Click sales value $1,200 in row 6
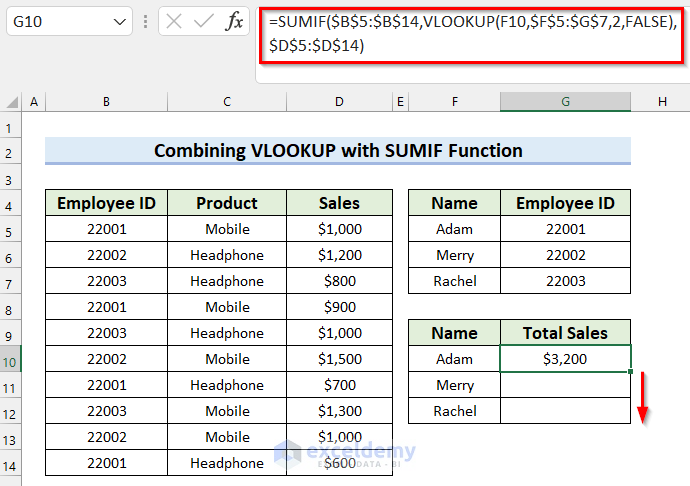 339,255
